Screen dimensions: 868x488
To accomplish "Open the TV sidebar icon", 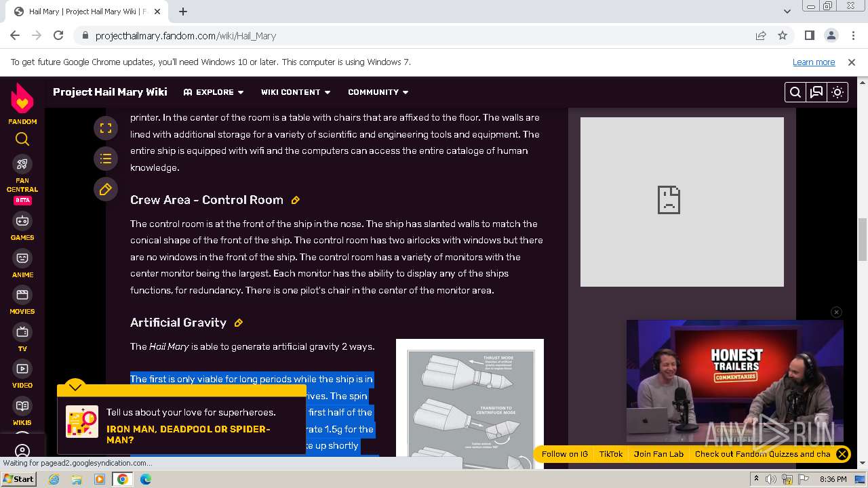I will point(22,332).
